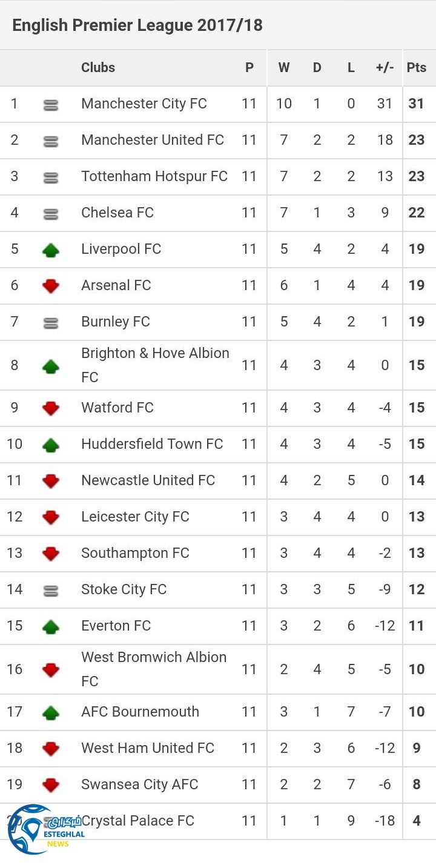The width and height of the screenshot is (436, 868).
Task: Click Arsenal FC red down arrow icon
Action: click(x=51, y=286)
